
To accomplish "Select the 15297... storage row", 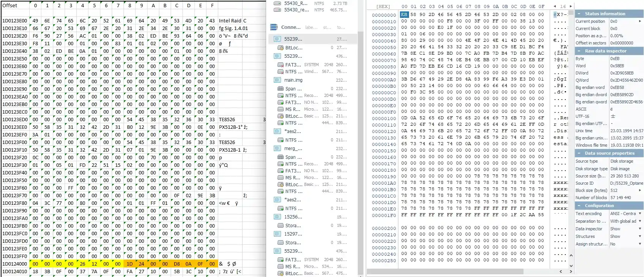I will [312, 234].
